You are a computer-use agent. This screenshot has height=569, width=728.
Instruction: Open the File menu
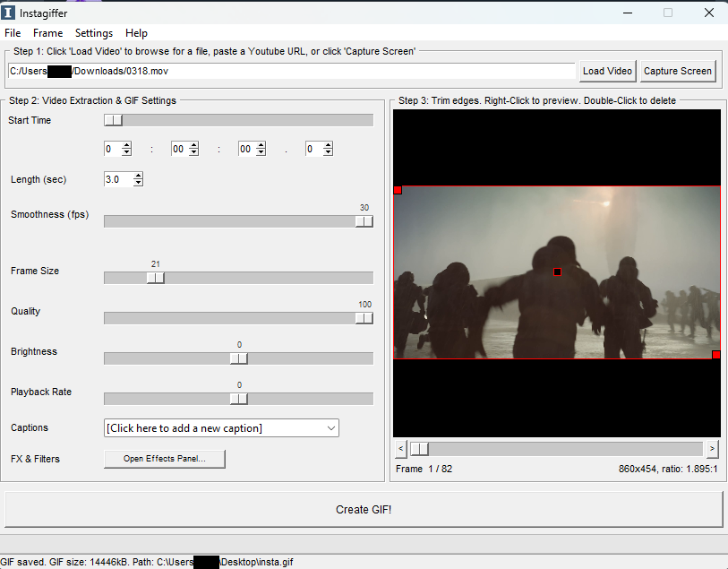[x=13, y=33]
